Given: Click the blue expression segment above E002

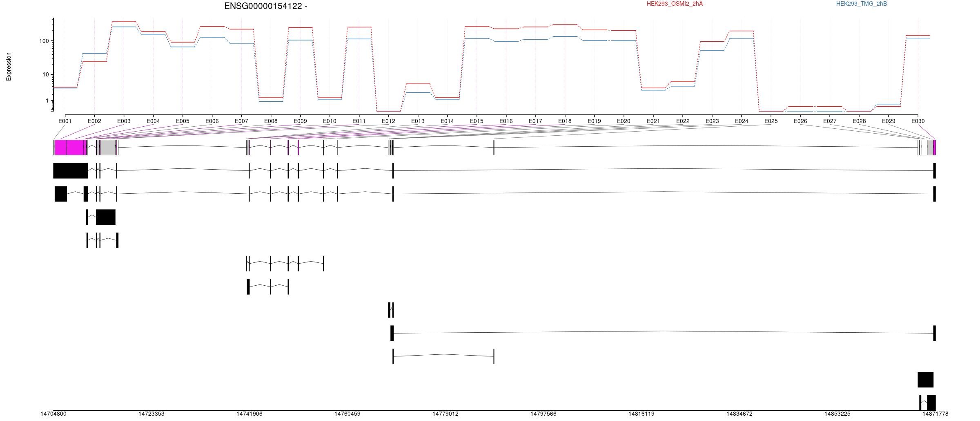Looking at the screenshot, I should pos(94,53).
